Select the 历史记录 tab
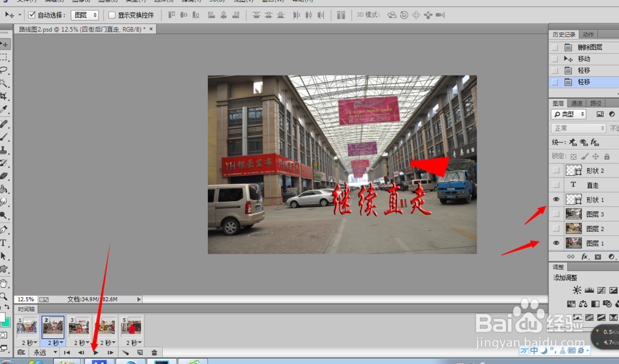This screenshot has width=619, height=364. pyautogui.click(x=564, y=35)
